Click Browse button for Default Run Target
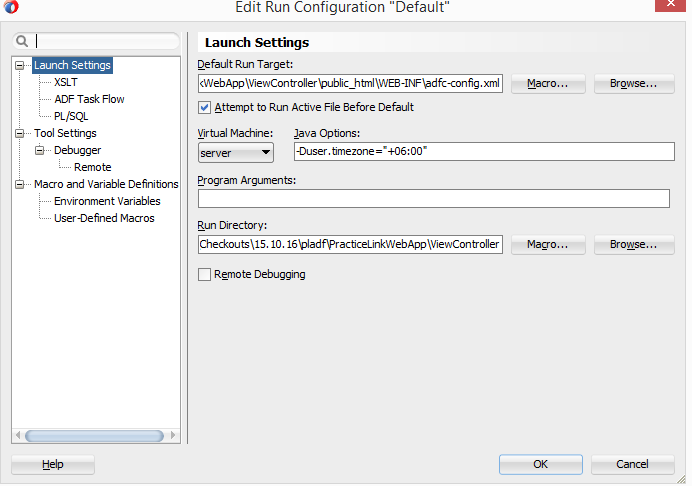Screen dimensions: 692x486 (634, 83)
